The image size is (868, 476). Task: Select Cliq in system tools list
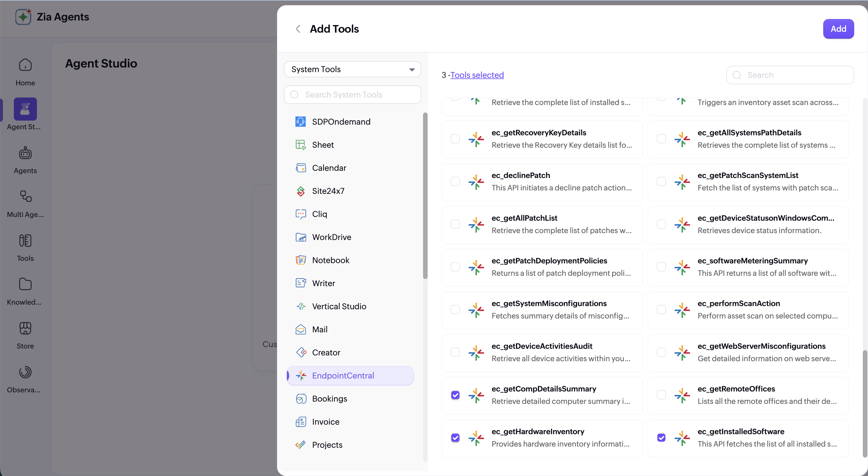tap(350, 214)
